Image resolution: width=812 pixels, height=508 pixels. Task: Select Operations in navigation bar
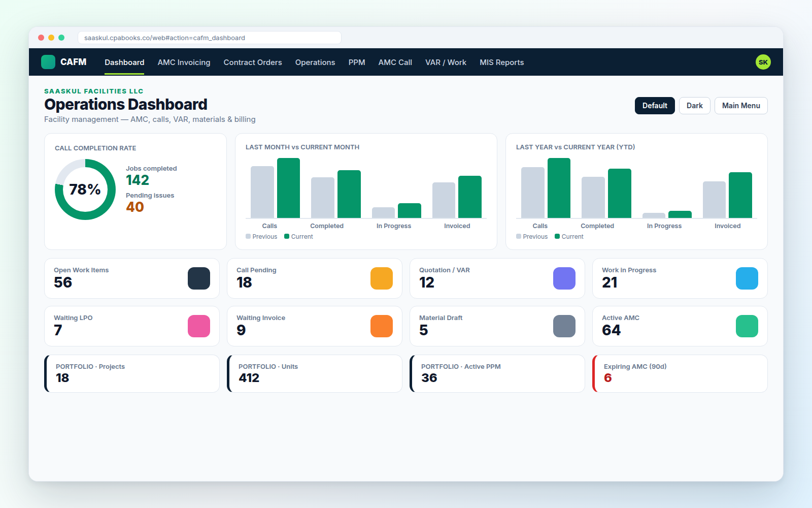tap(315, 62)
